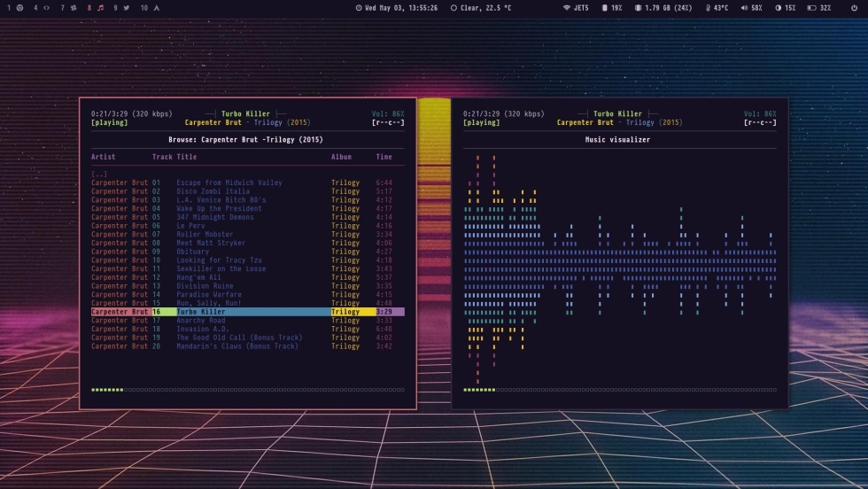Image resolution: width=868 pixels, height=489 pixels.
Task: Click the battery icon at 32%
Action: point(811,8)
